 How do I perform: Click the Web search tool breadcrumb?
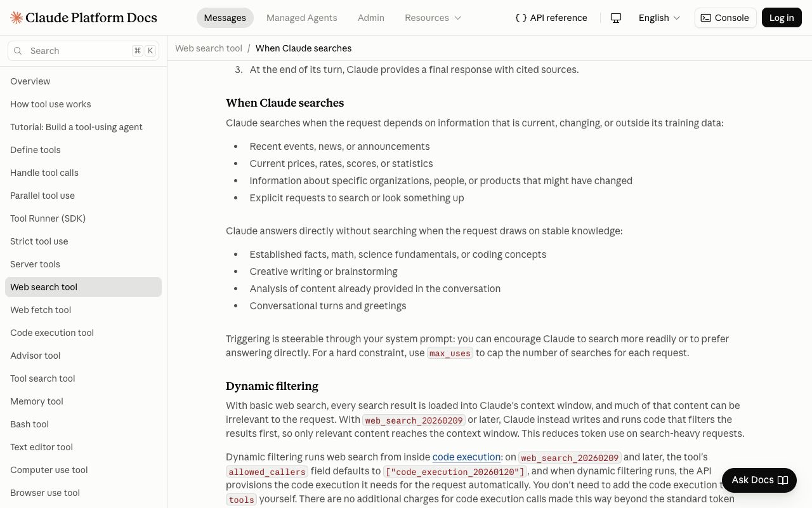209,48
